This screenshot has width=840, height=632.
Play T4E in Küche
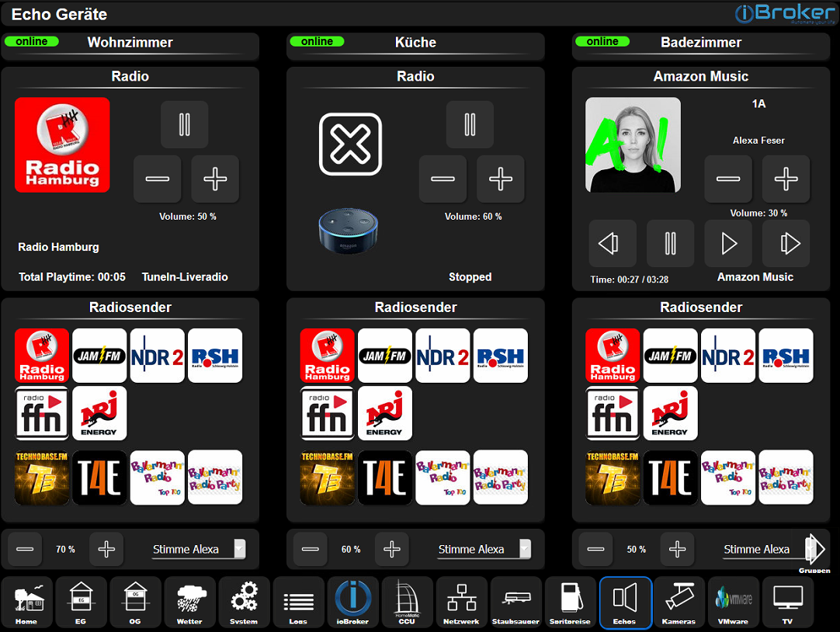pos(385,477)
